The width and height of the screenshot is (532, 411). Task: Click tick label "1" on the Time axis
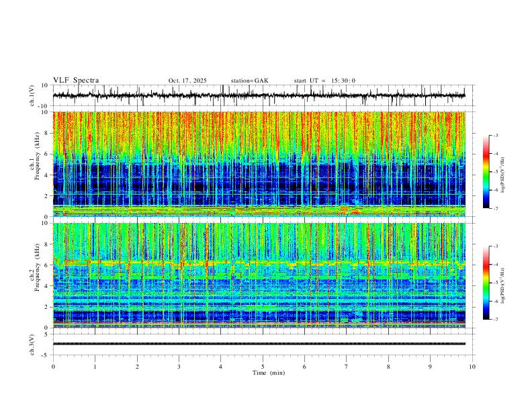95,367
